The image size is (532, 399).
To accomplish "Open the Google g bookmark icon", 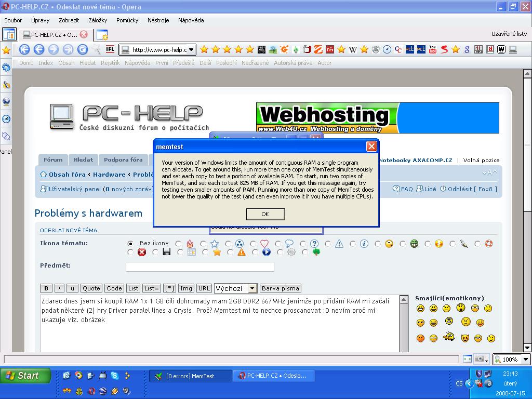I will tap(467, 49).
